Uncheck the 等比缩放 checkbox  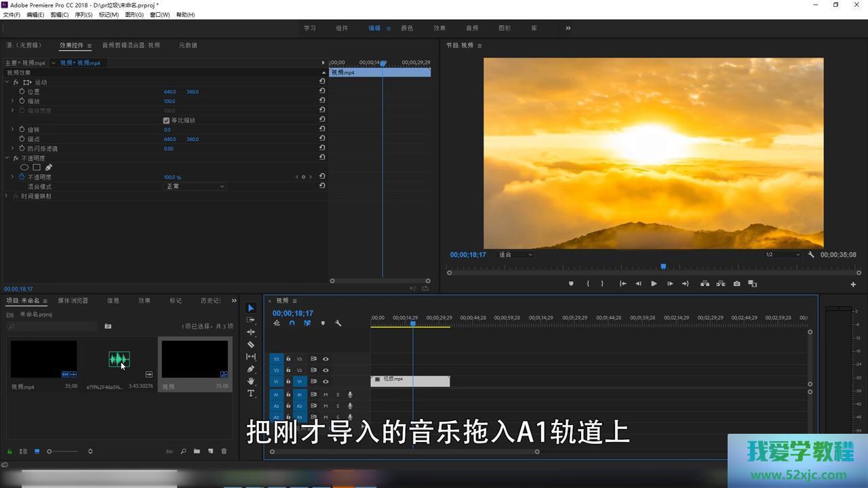(x=166, y=120)
